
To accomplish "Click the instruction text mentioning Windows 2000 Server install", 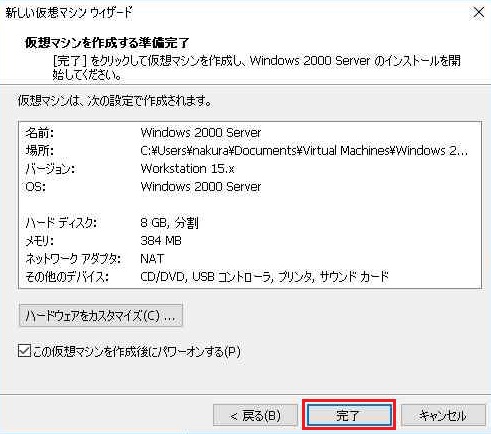I will click(x=257, y=67).
